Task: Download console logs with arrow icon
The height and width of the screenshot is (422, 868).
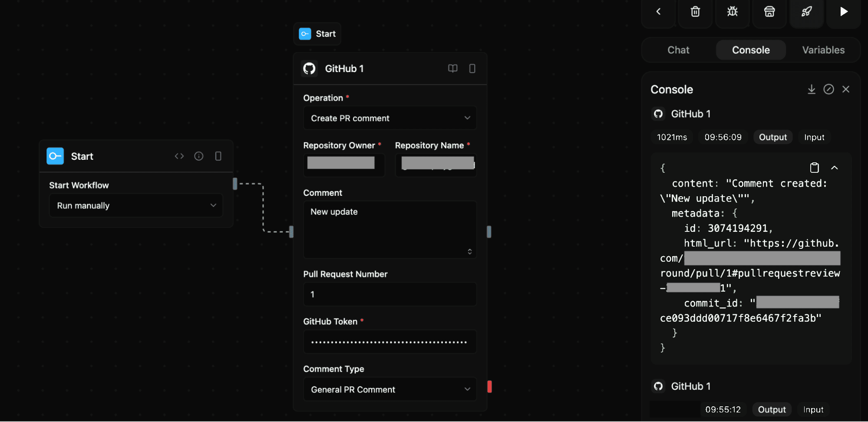Action: coord(811,89)
